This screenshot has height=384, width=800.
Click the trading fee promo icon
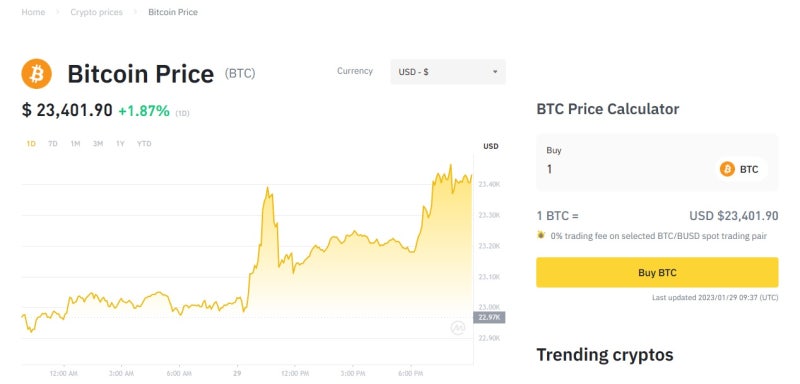pyautogui.click(x=541, y=236)
